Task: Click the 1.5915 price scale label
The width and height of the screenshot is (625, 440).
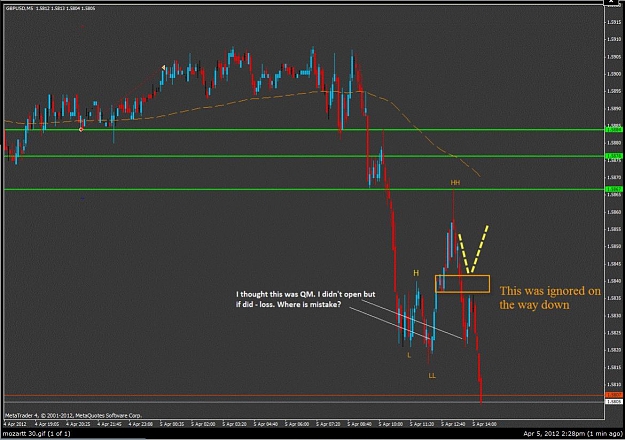Action: click(614, 22)
